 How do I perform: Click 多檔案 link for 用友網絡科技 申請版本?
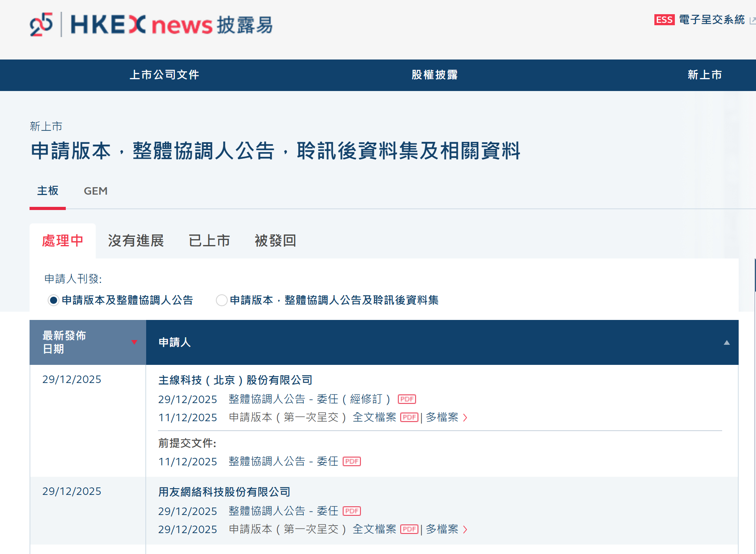442,529
